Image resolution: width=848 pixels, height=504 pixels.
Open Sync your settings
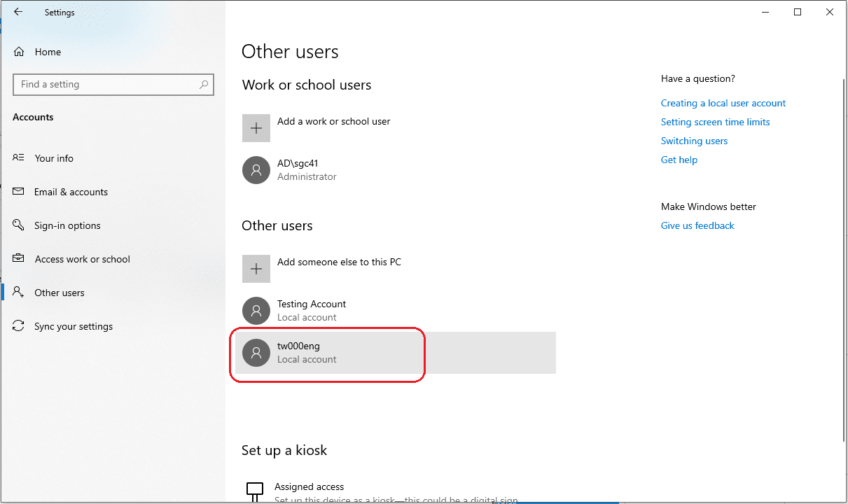(x=73, y=326)
